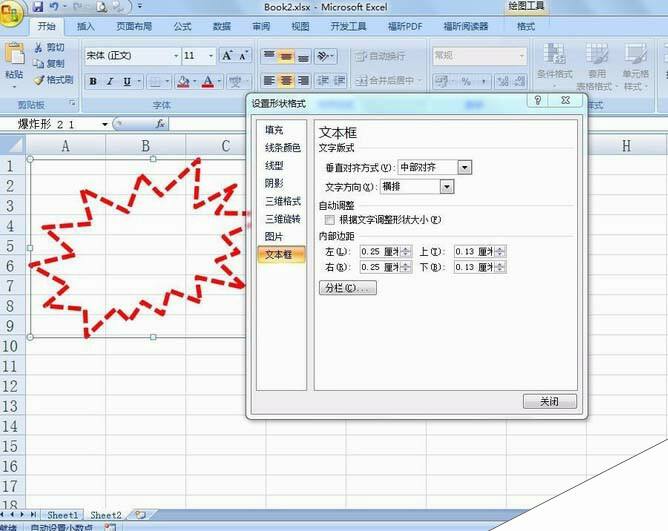Open 套用表格格式 table styles
The height and width of the screenshot is (531, 668).
tap(596, 66)
